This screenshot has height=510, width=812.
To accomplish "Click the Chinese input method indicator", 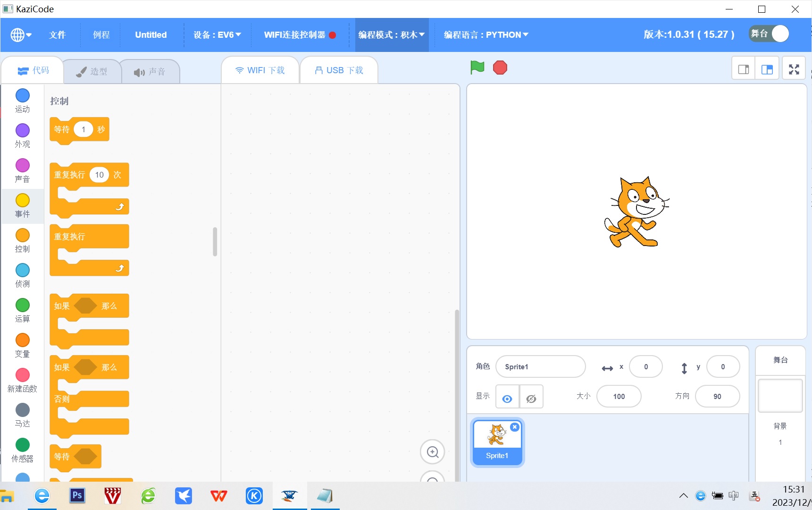I will click(733, 495).
